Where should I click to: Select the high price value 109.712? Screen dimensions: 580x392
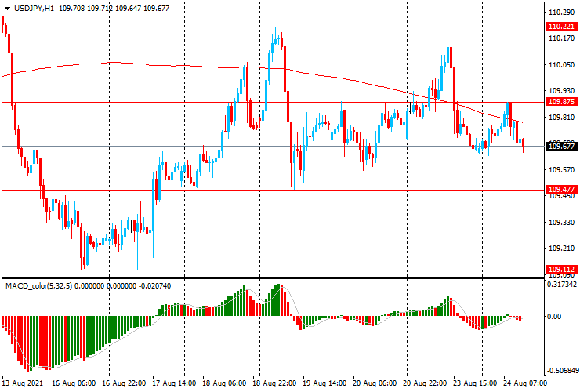point(100,8)
